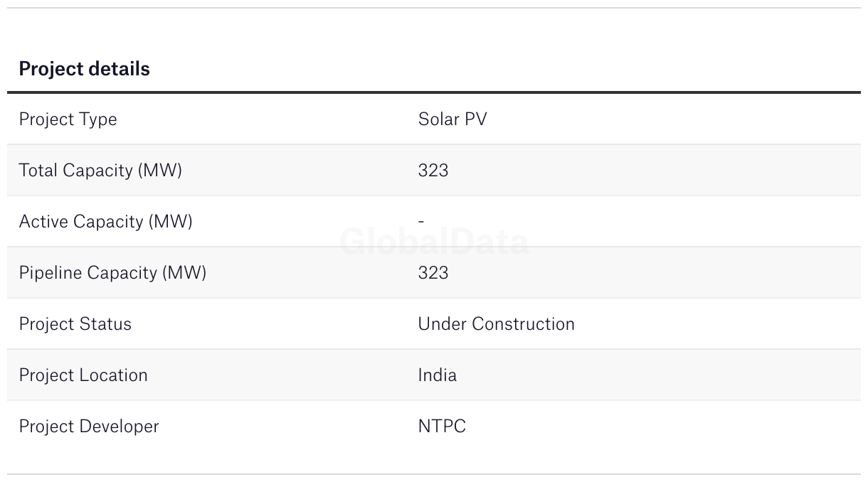The image size is (868, 482).
Task: Click the Active Capacity dash value
Action: click(x=421, y=222)
